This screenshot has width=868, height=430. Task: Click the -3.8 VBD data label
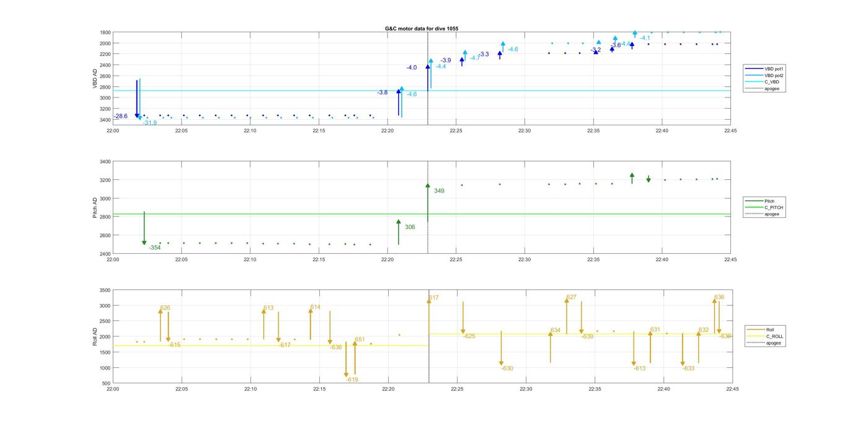[383, 92]
